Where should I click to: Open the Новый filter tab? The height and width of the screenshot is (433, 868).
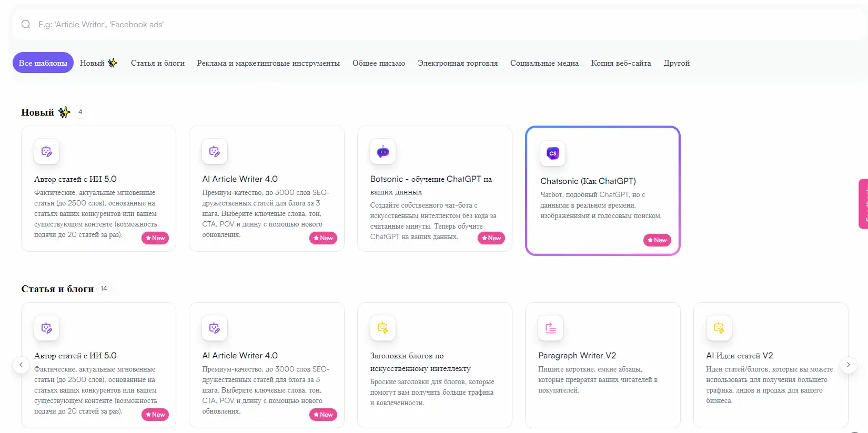coord(98,63)
